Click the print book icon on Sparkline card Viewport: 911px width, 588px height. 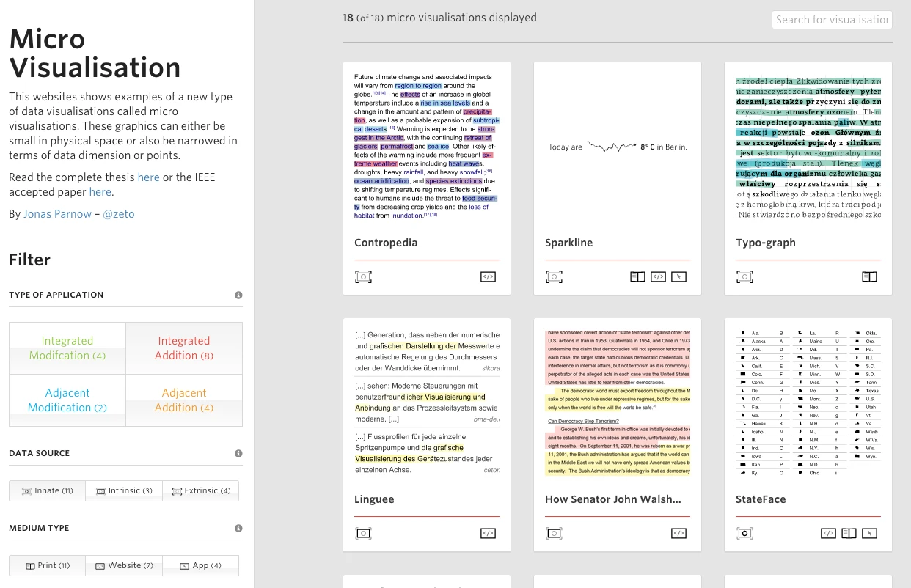tap(637, 276)
